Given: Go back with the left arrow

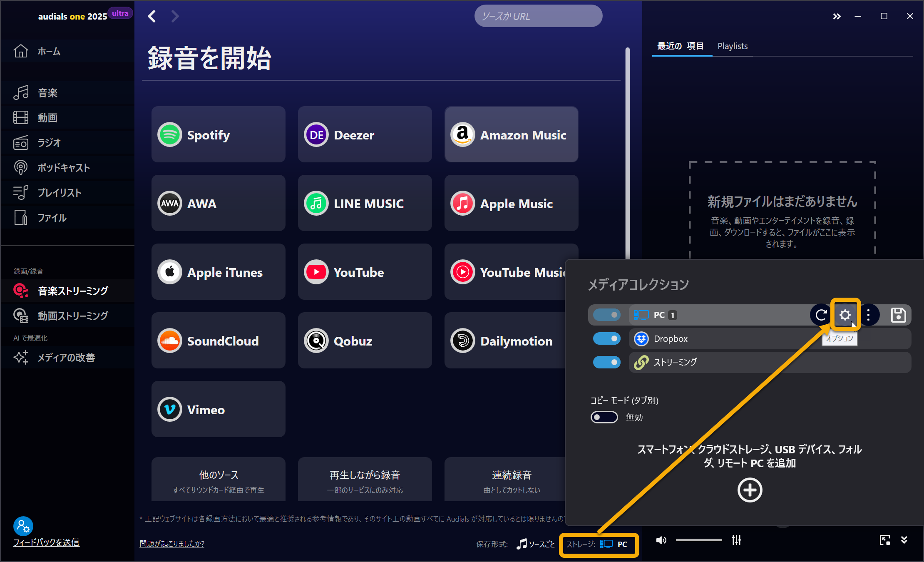Looking at the screenshot, I should [x=152, y=16].
